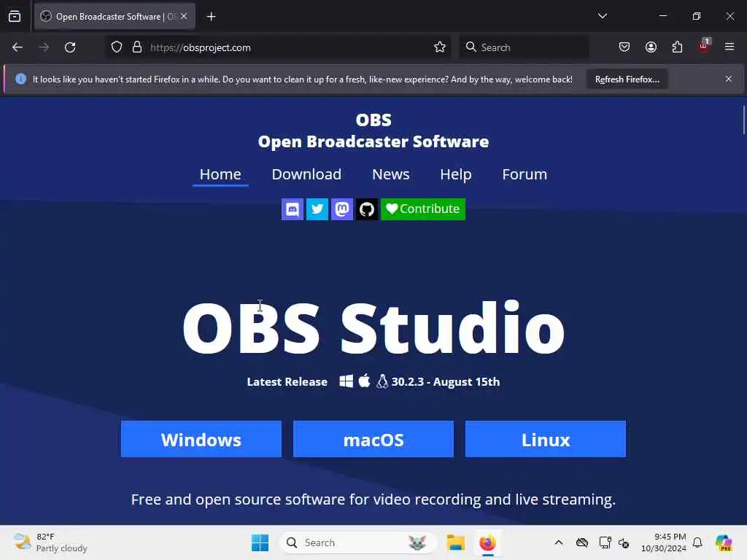Open tracking protection shield icon
747x560 pixels.
click(x=117, y=47)
